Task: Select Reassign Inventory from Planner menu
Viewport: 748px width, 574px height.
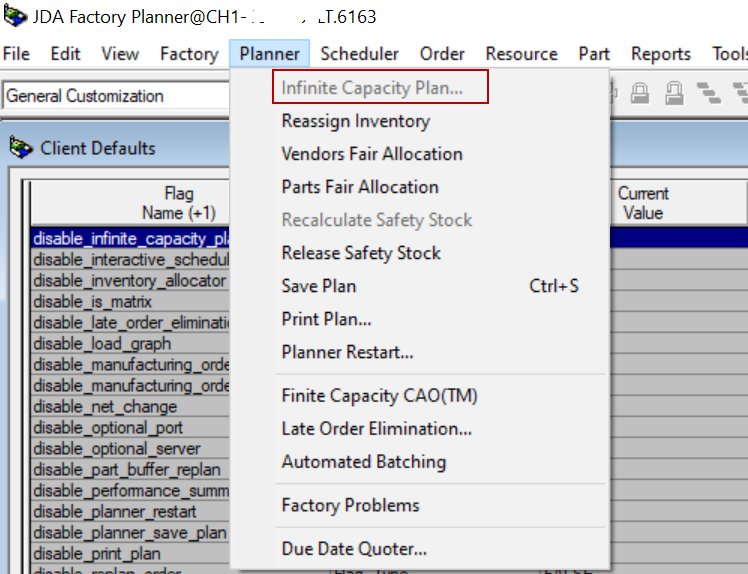Action: coord(355,121)
